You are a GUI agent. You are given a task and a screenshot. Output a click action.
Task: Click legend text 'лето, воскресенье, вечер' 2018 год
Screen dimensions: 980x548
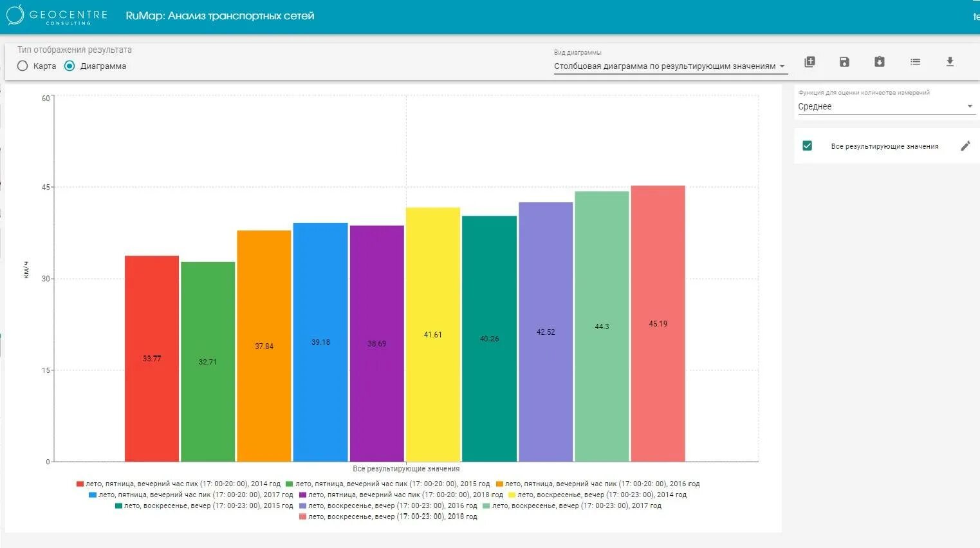click(x=393, y=517)
